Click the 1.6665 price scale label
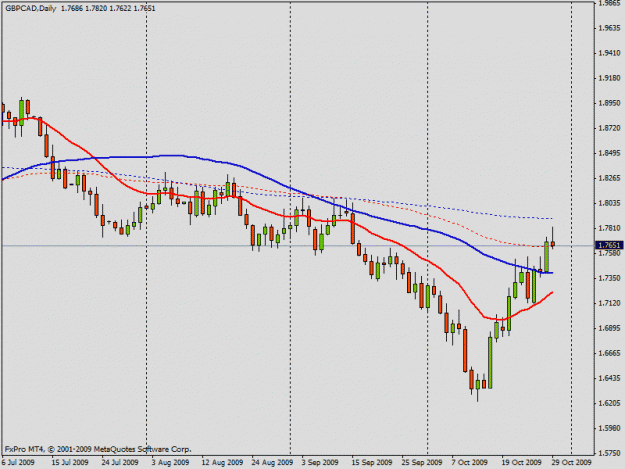 609,353
